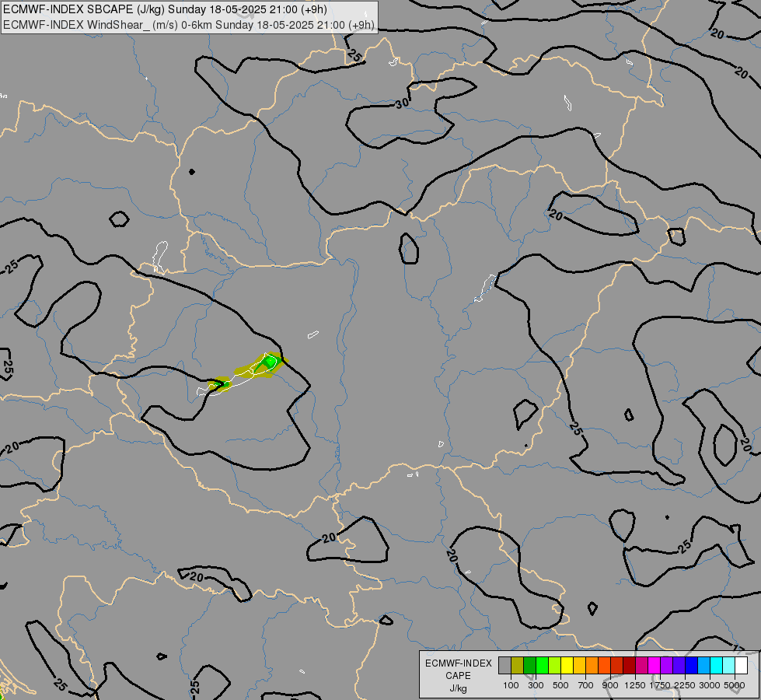Choose the pure blue legend swatch
The width and height of the screenshot is (761, 700).
click(x=691, y=666)
